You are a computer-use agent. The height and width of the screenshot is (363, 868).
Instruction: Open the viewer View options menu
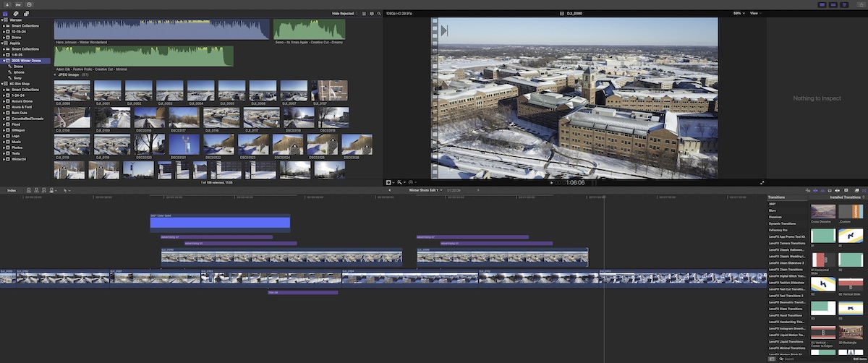[x=756, y=13]
